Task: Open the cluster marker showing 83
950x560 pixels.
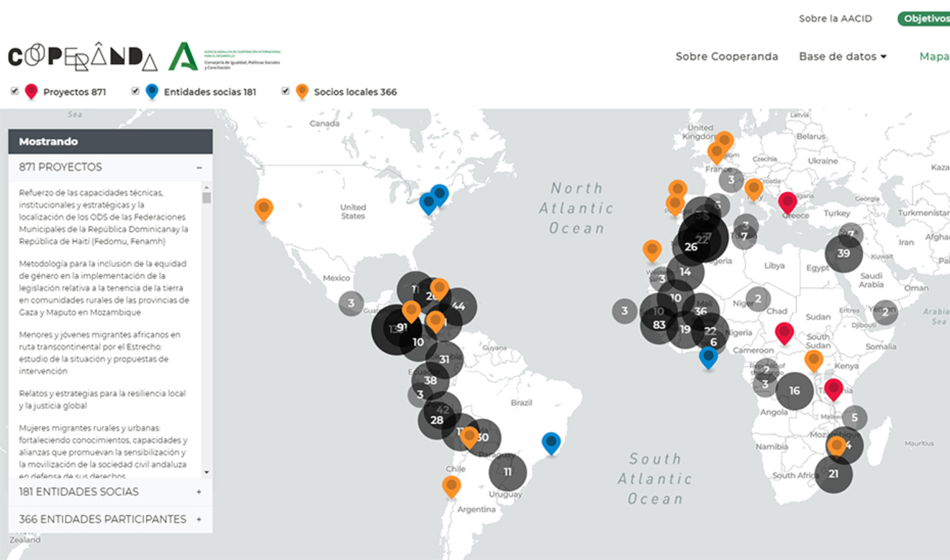Action: point(659,325)
